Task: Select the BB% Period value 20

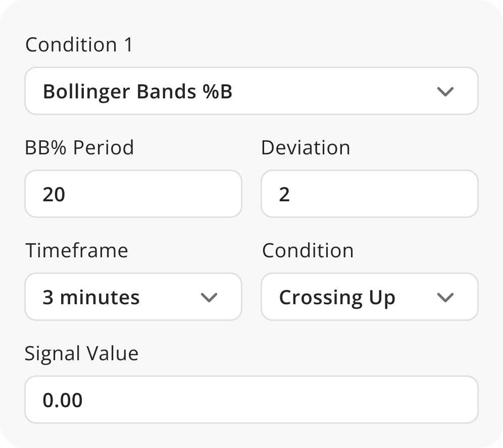Action: (x=133, y=194)
